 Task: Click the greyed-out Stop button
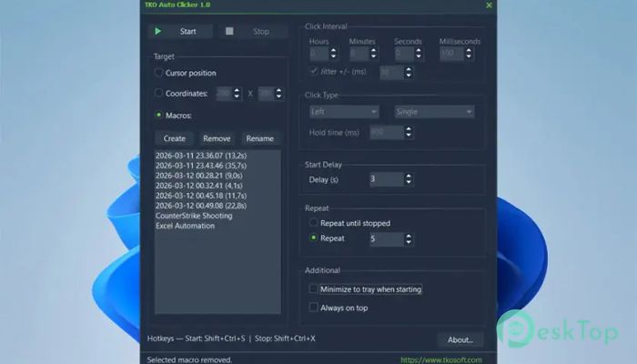pos(253,31)
